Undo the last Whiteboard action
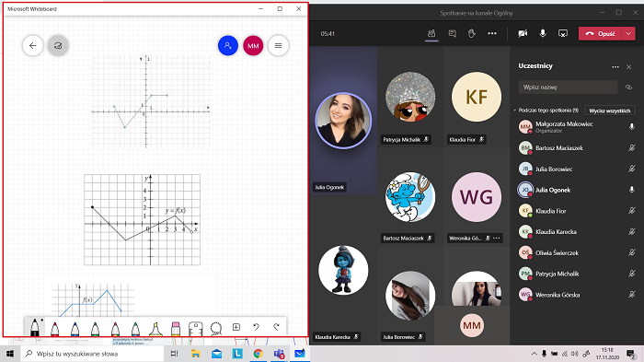Viewport: 644px width, 362px height. (257, 327)
